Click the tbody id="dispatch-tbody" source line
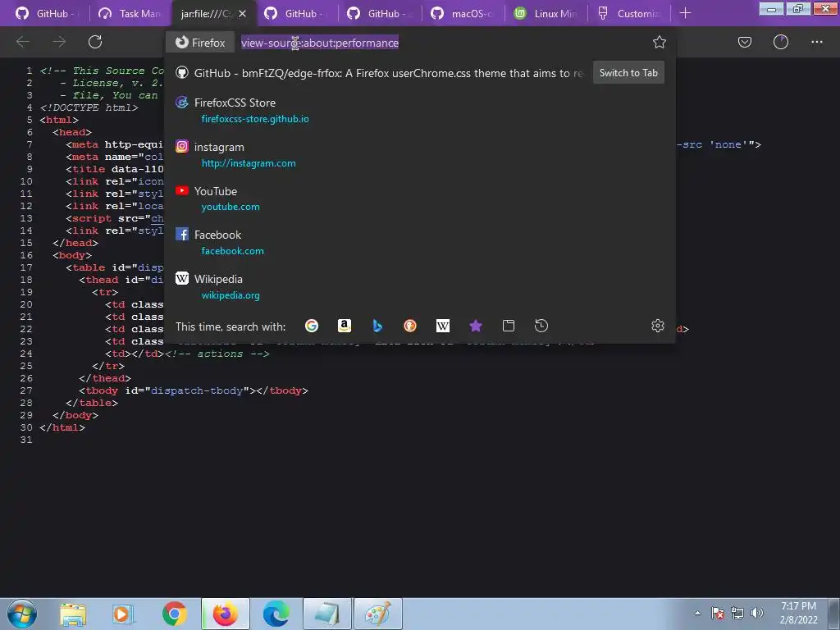 [194, 390]
